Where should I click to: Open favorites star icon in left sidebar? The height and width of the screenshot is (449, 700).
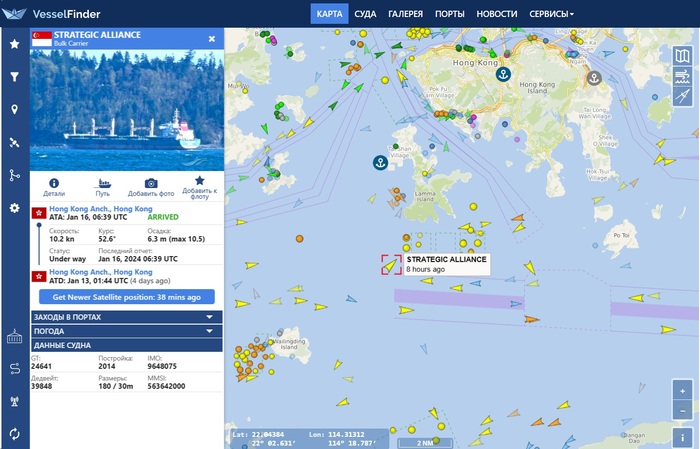pos(15,44)
